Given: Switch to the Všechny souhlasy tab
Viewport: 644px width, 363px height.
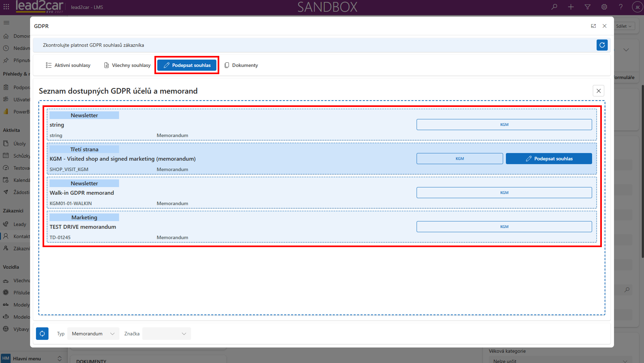Looking at the screenshot, I should [127, 65].
